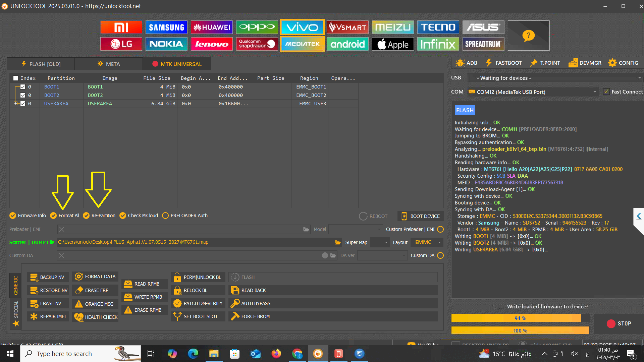Clear the Custom DA field with X
Viewport: 644px width, 362px height.
point(61,255)
